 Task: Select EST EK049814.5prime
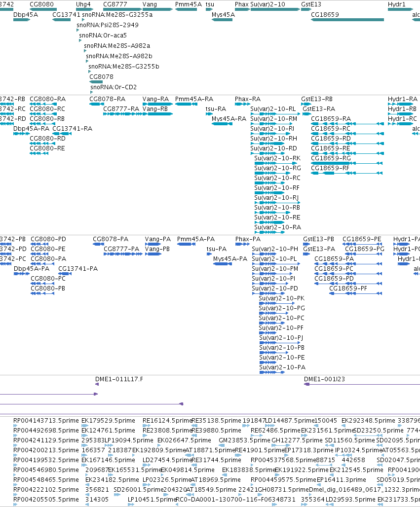pyautogui.click(x=188, y=470)
